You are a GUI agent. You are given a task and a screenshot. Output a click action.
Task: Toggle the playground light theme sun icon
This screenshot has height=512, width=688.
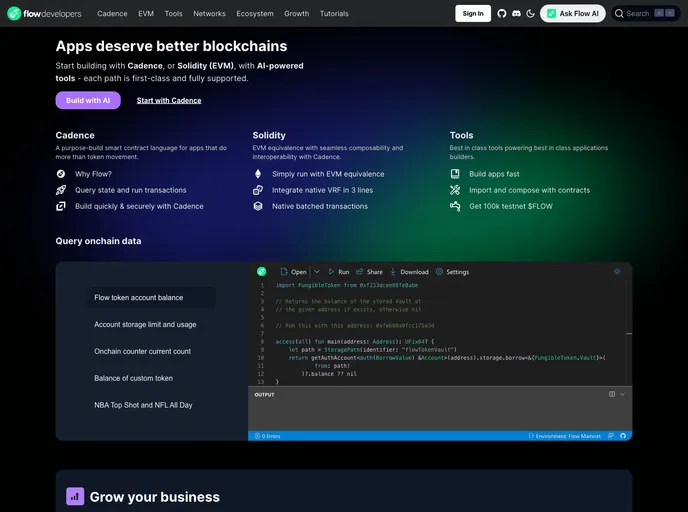click(617, 272)
